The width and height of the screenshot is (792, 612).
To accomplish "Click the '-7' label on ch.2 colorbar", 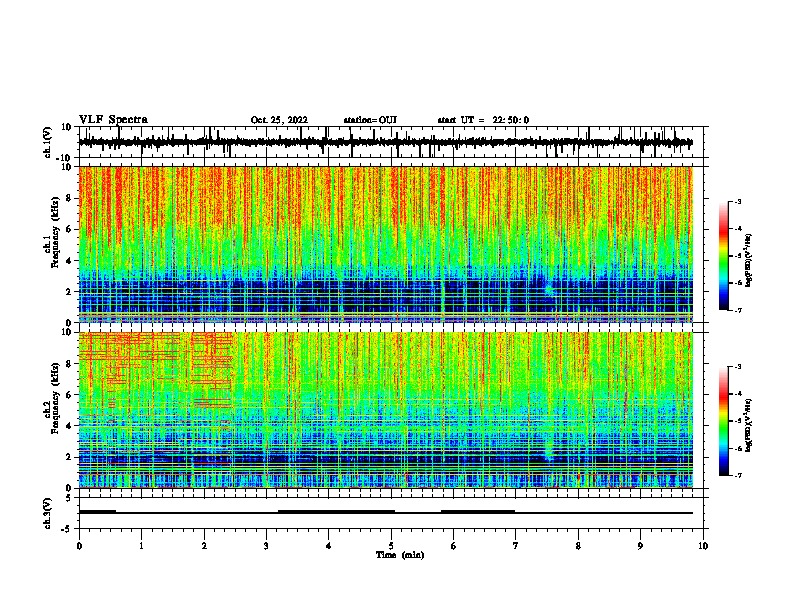I will (x=737, y=475).
